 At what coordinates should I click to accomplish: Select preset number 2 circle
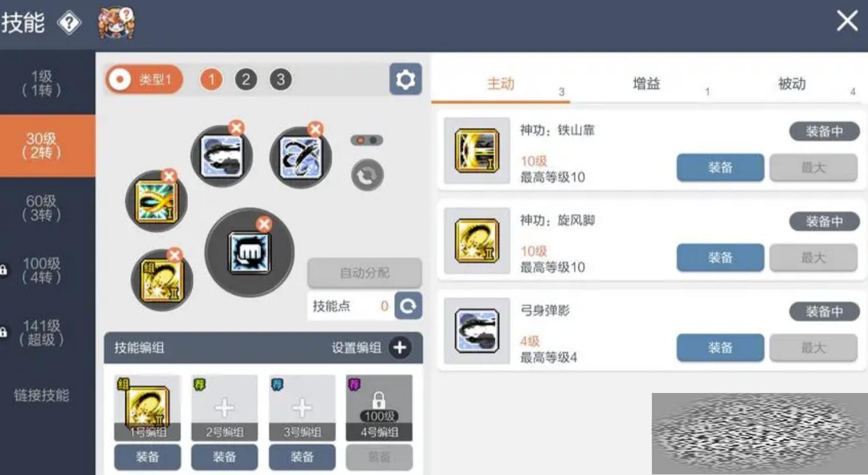point(246,80)
